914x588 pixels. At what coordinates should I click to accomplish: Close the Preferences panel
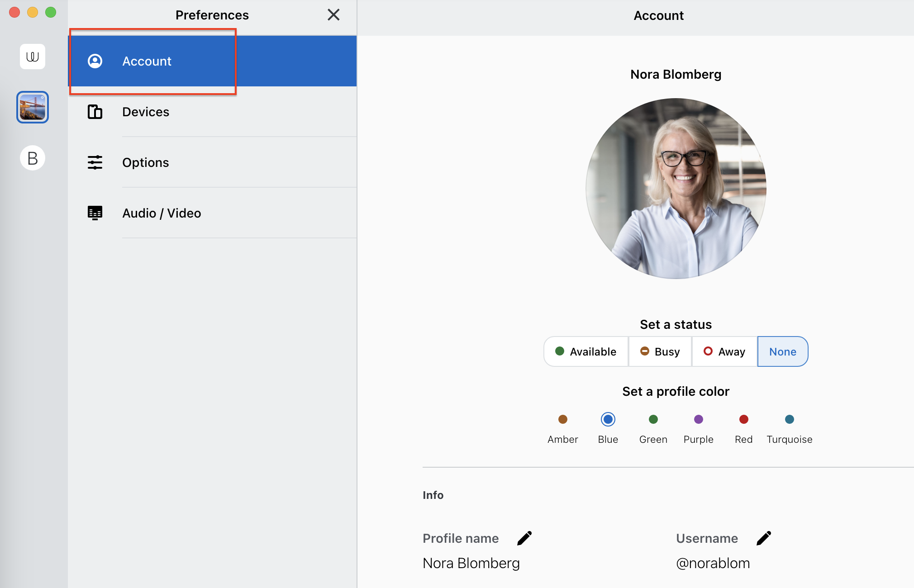(333, 15)
